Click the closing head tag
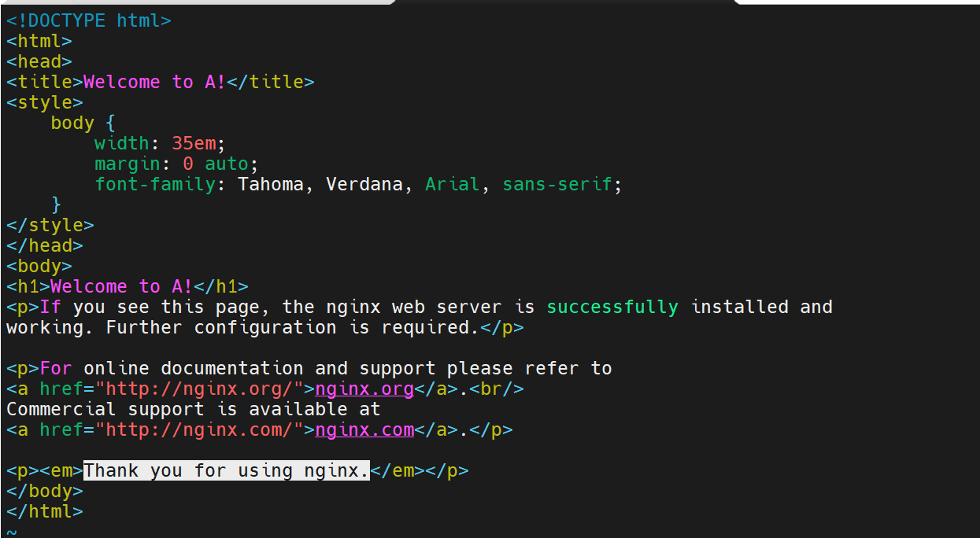Viewport: 980px width, 538px height. tap(44, 245)
